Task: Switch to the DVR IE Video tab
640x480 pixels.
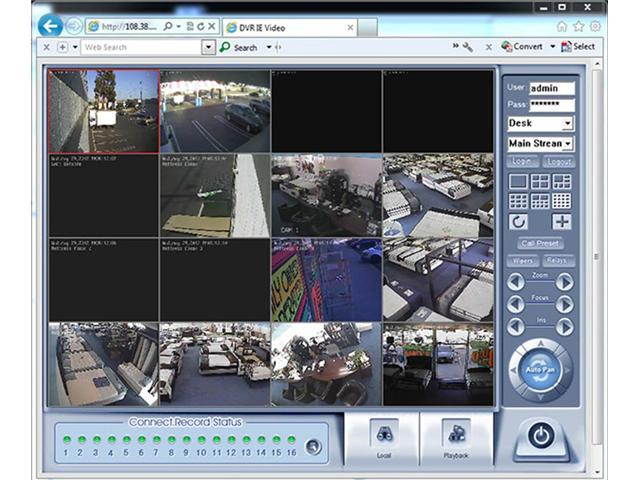Action: tap(290, 28)
